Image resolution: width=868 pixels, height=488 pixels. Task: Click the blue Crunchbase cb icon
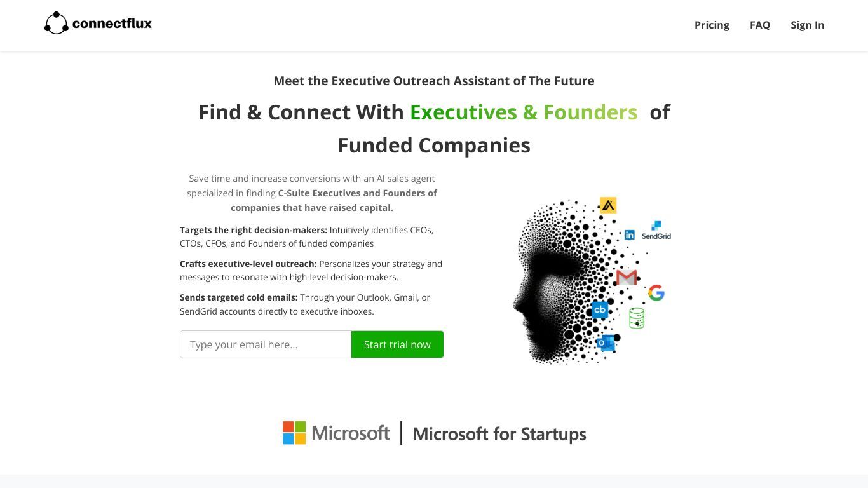600,309
